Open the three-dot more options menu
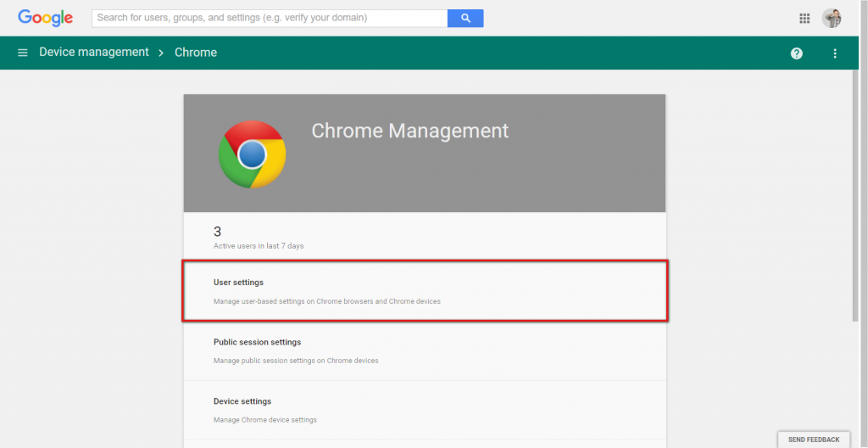 pyautogui.click(x=835, y=53)
